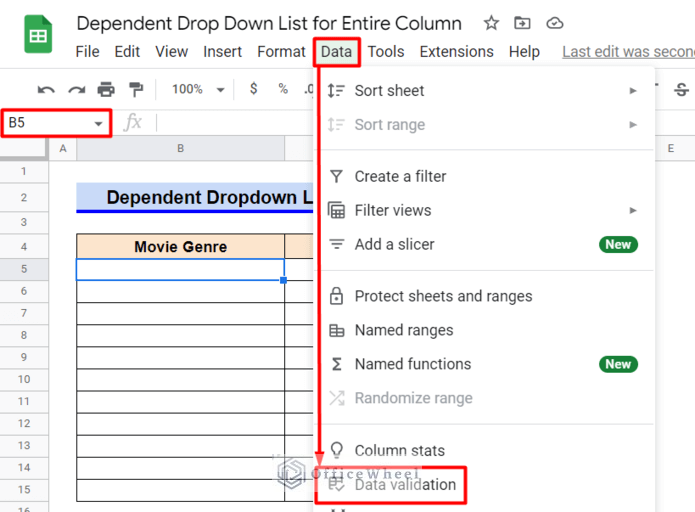Select Data validation from menu
The width and height of the screenshot is (695, 512).
[x=405, y=485]
